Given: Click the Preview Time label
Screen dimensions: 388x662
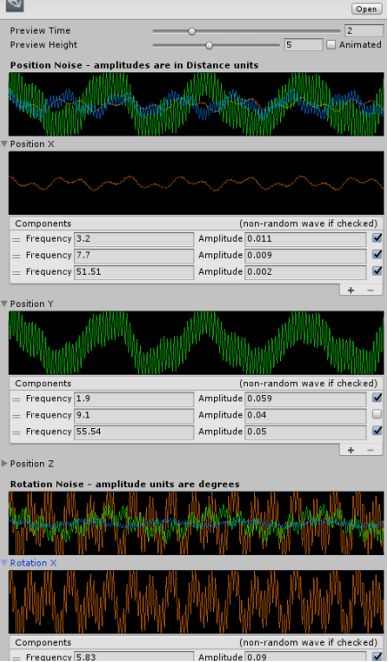Looking at the screenshot, I should point(40,31).
